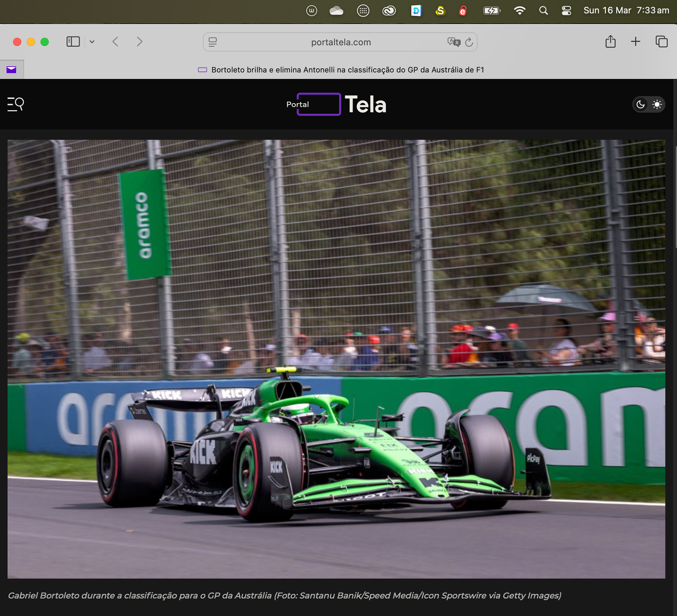The height and width of the screenshot is (616, 677).
Task: Show the tab overview
Action: pos(661,42)
